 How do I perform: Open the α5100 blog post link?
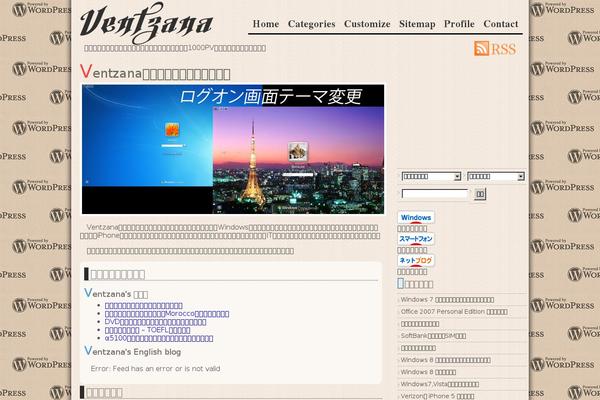159,338
